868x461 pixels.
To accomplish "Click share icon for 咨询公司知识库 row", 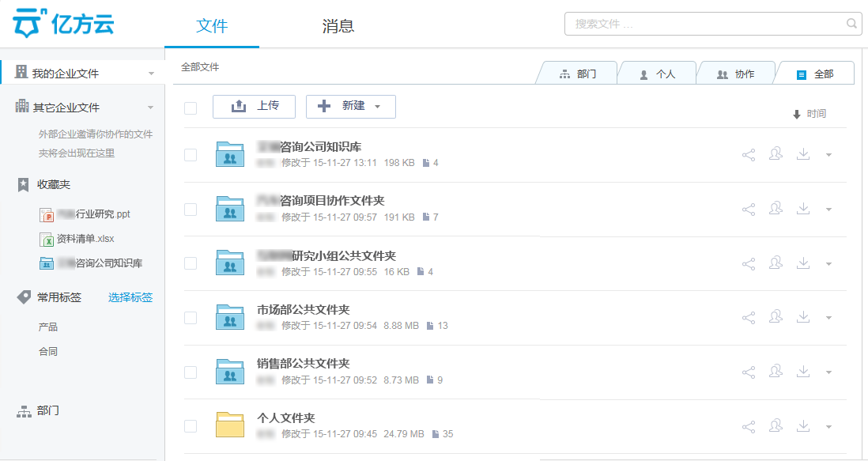I will pyautogui.click(x=749, y=155).
